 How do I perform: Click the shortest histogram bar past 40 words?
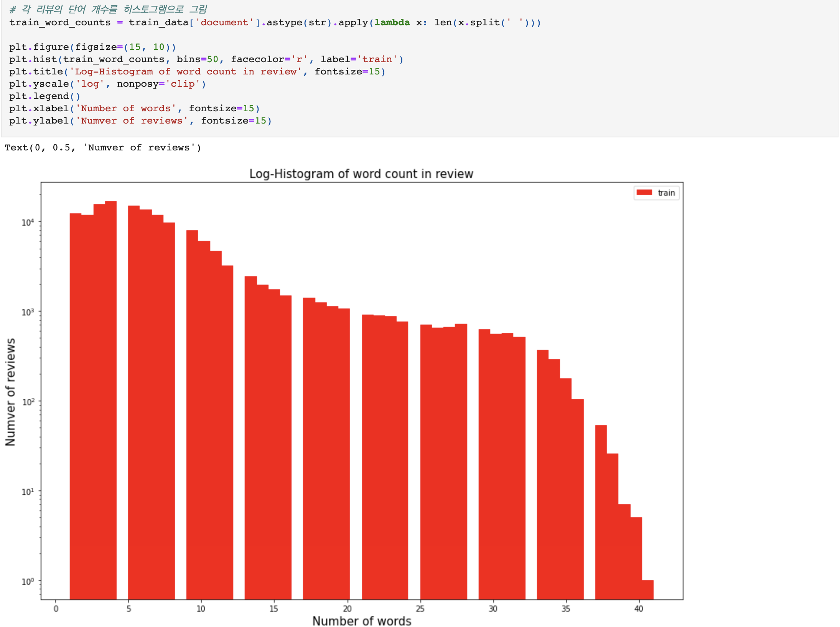point(647,590)
